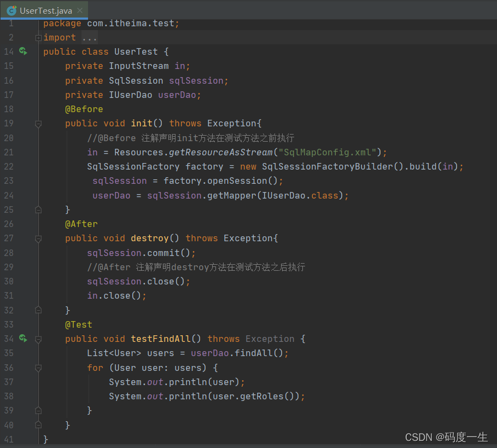
Task: Collapse the init() method fold marker
Action: click(38, 124)
